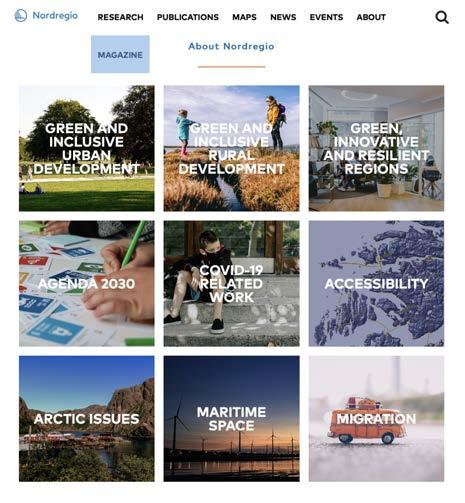
Task: Click the Nordregio wordmark text
Action: (55, 16)
